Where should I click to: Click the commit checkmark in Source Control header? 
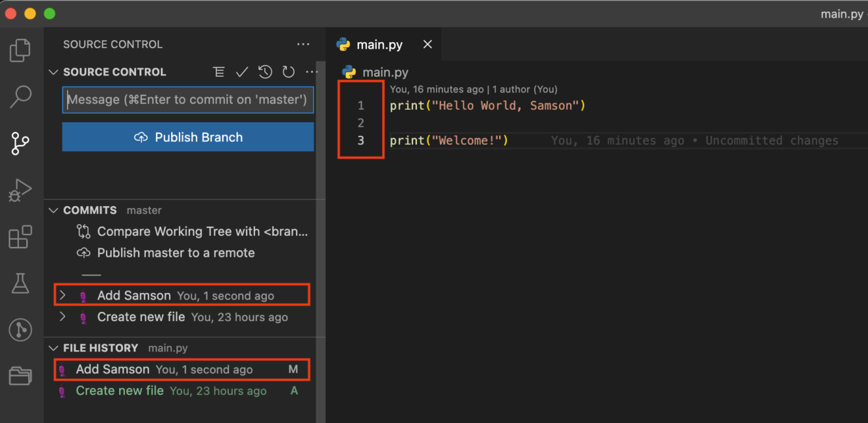[242, 72]
